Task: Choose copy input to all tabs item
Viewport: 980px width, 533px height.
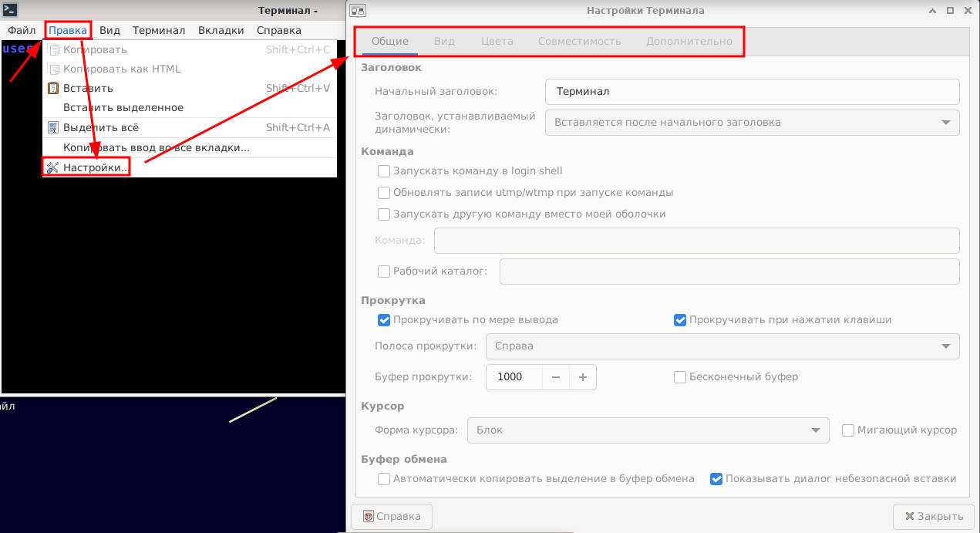Action: (x=190, y=147)
